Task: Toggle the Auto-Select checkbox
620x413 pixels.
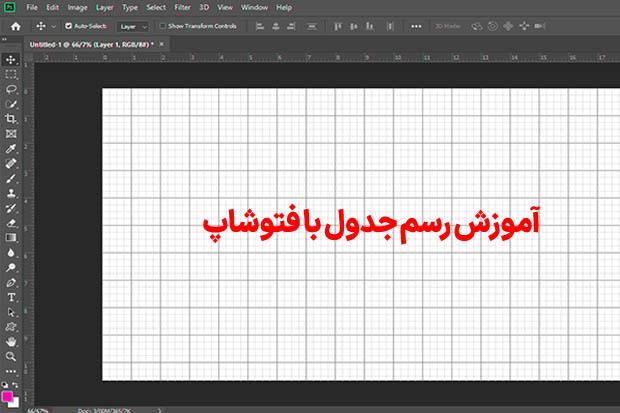Action: [x=68, y=26]
